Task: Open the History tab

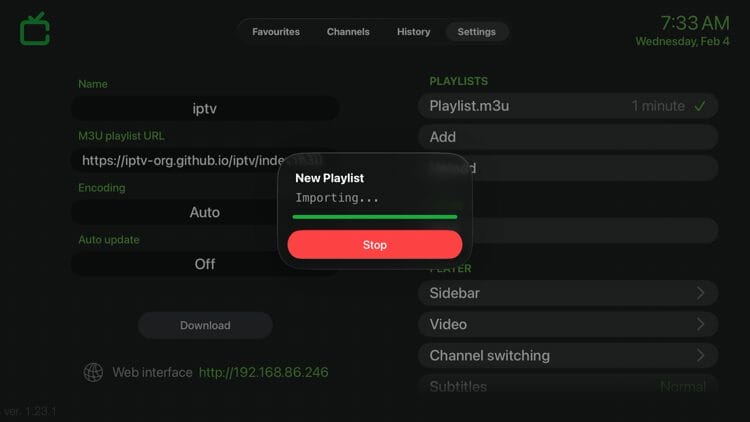Action: tap(414, 32)
